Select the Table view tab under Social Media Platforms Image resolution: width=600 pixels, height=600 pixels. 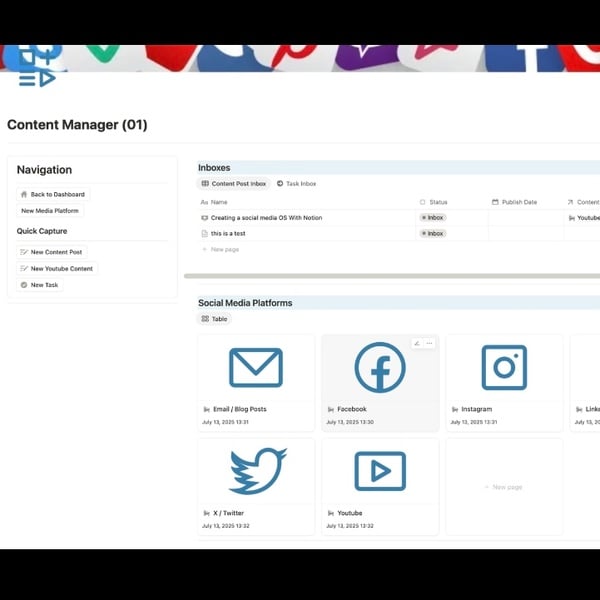[214, 319]
